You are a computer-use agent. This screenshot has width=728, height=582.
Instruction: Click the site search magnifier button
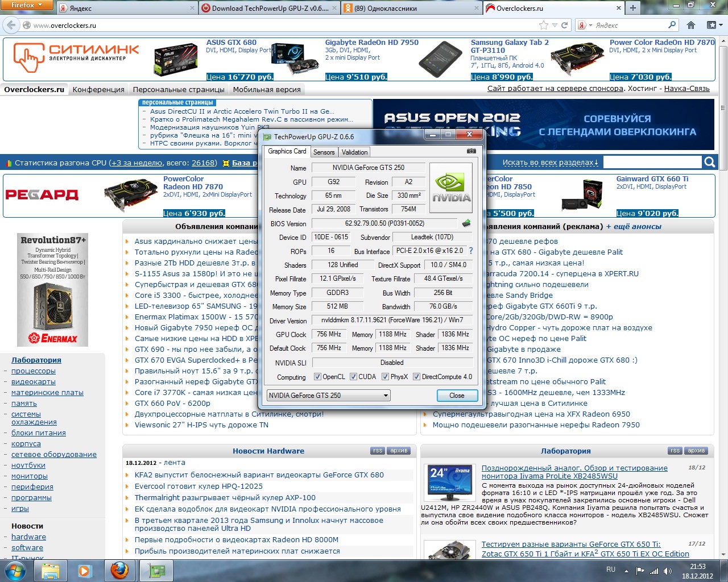[709, 162]
